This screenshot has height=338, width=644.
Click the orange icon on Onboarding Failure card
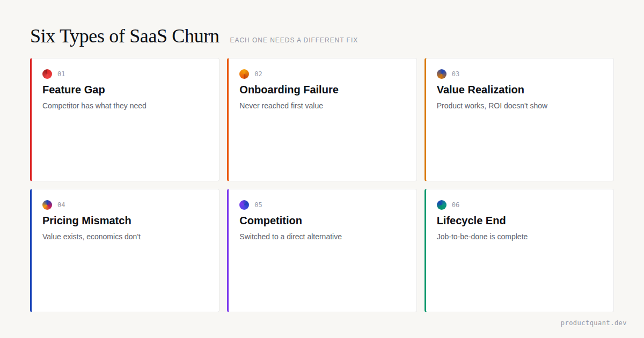[244, 74]
